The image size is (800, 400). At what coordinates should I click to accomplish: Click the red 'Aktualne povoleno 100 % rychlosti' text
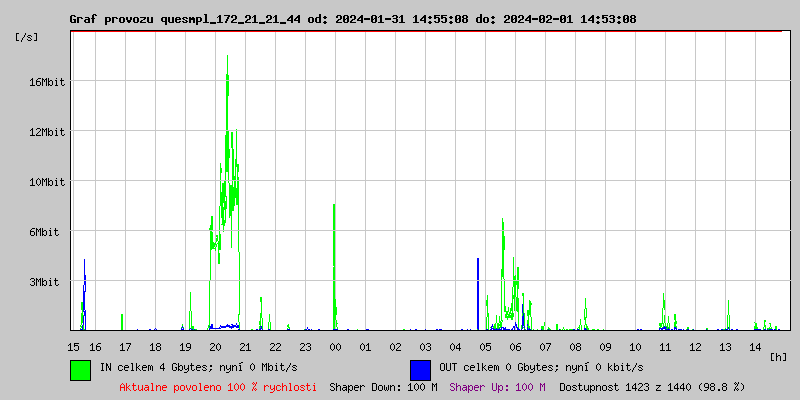(x=218, y=386)
